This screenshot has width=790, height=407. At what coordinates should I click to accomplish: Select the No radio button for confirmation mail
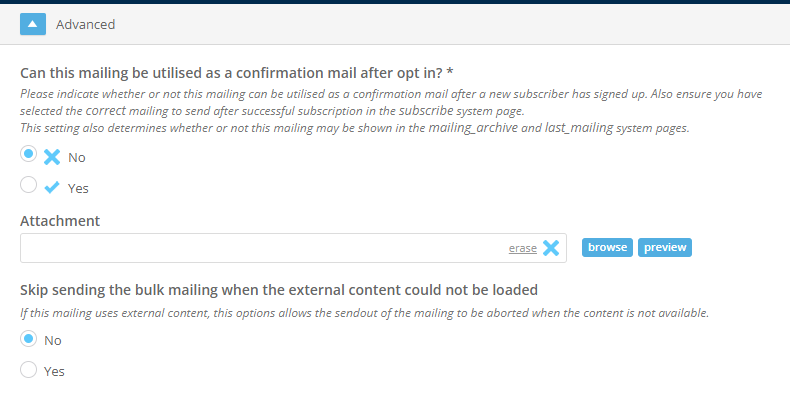(x=29, y=154)
